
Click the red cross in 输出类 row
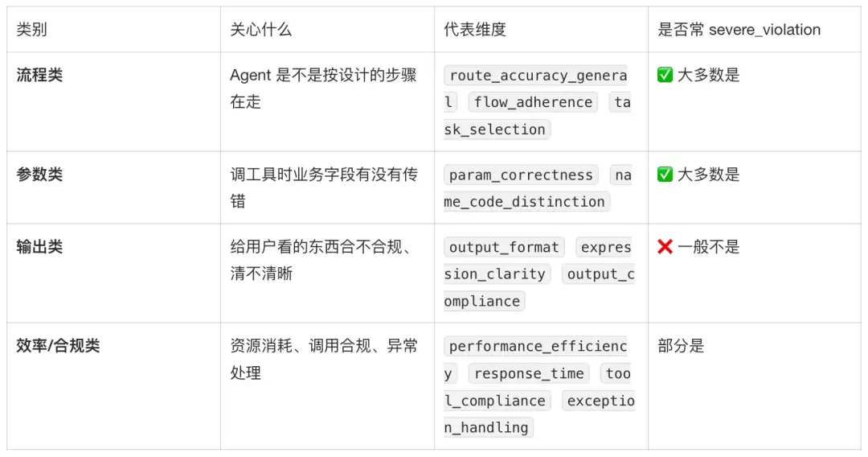(665, 246)
